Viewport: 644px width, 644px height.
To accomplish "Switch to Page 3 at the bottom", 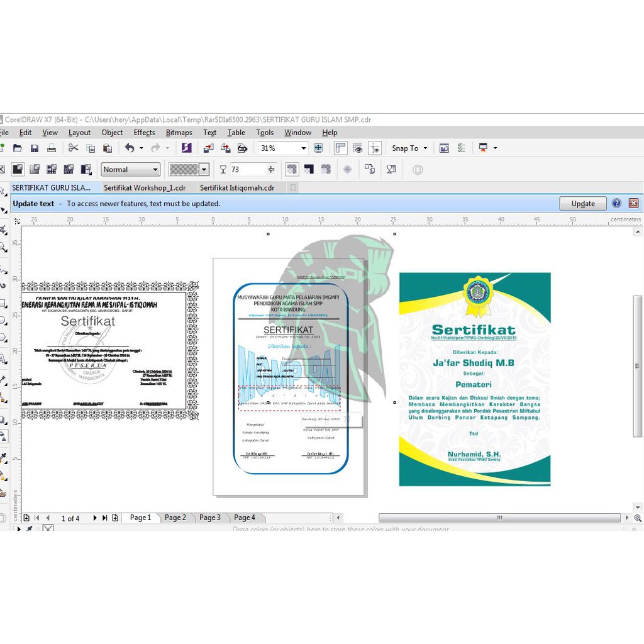I will (209, 517).
